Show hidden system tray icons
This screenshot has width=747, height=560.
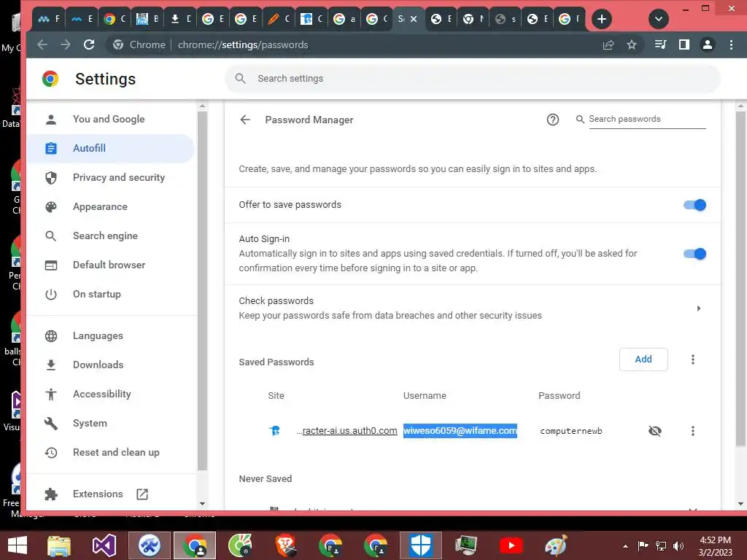point(625,546)
